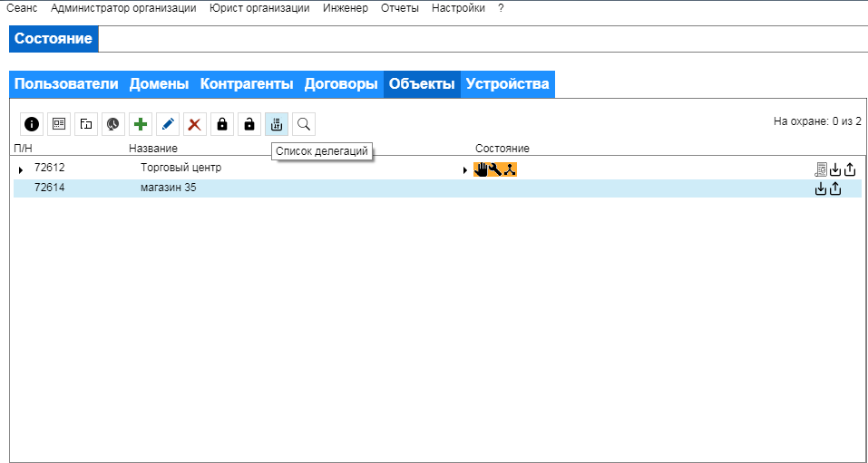Select the Объекты tab

(422, 84)
